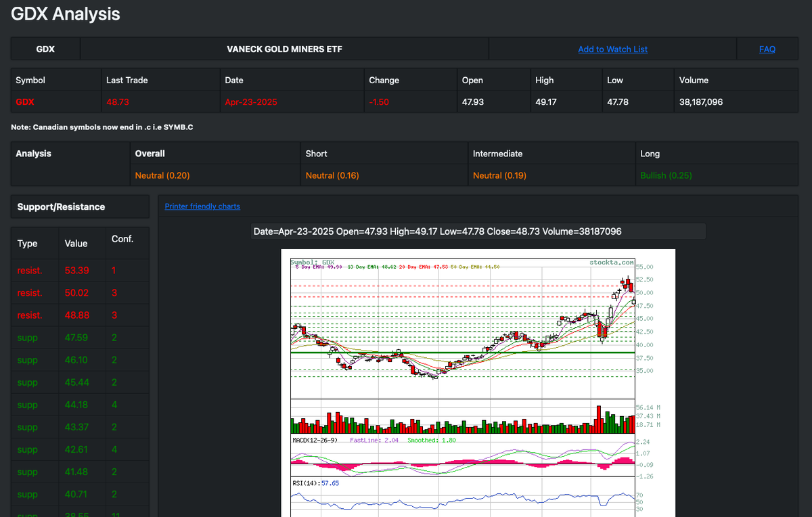Click the GDX Analysis page title
This screenshot has width=812, height=517.
(x=66, y=14)
